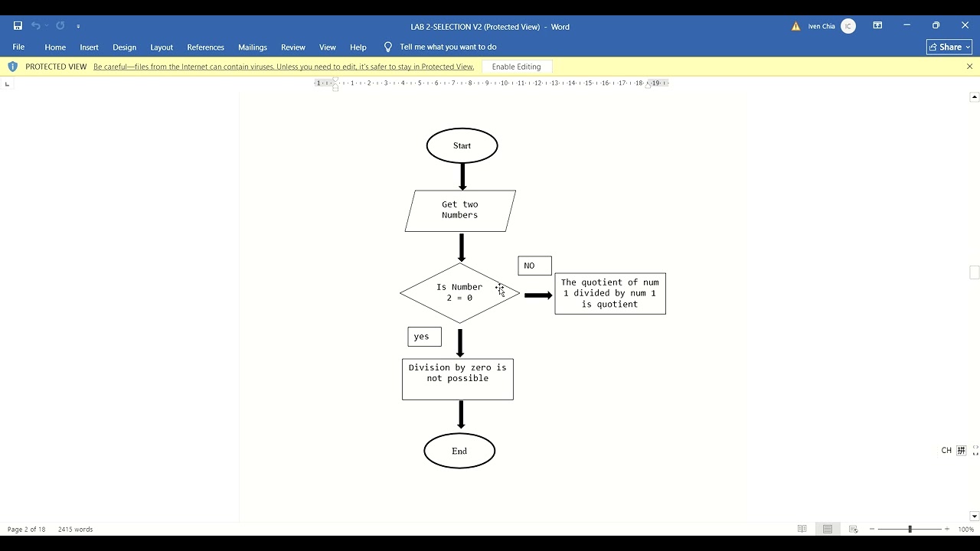Click 'Tell me what you want to do' field

[448, 47]
